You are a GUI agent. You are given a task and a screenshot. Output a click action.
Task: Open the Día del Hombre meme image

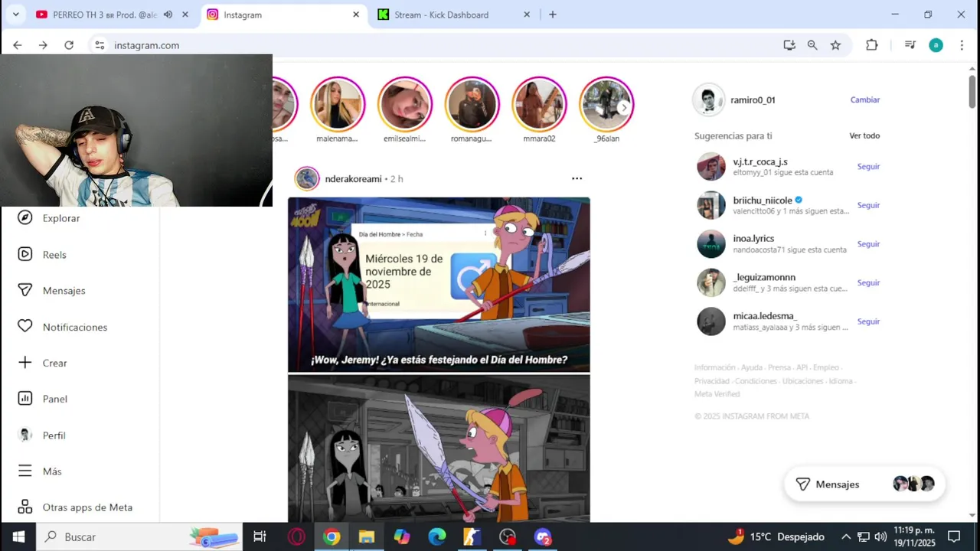pyautogui.click(x=439, y=360)
